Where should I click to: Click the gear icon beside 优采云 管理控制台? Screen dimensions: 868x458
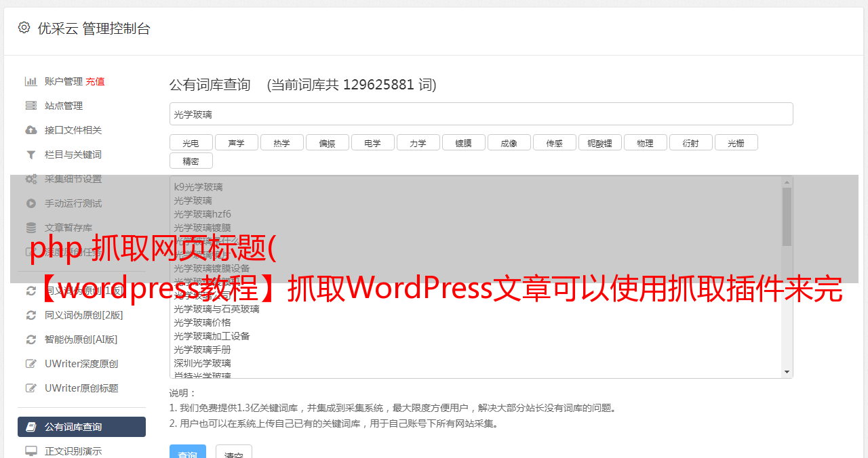click(x=24, y=28)
